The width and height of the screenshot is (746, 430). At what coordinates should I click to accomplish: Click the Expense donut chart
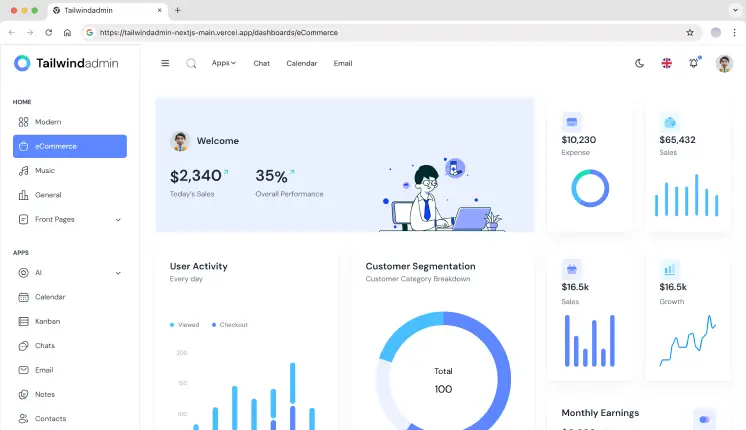(x=590, y=188)
